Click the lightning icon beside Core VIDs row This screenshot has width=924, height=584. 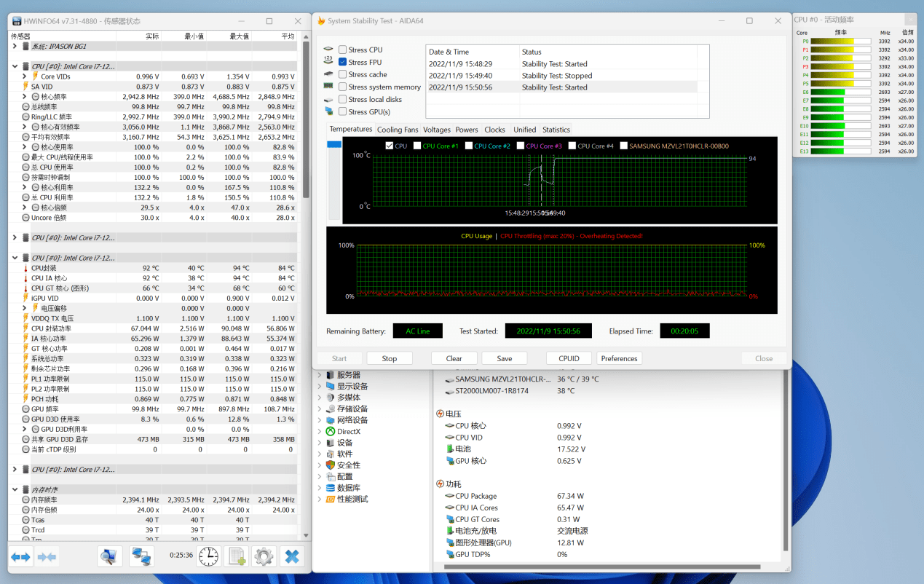(x=35, y=76)
